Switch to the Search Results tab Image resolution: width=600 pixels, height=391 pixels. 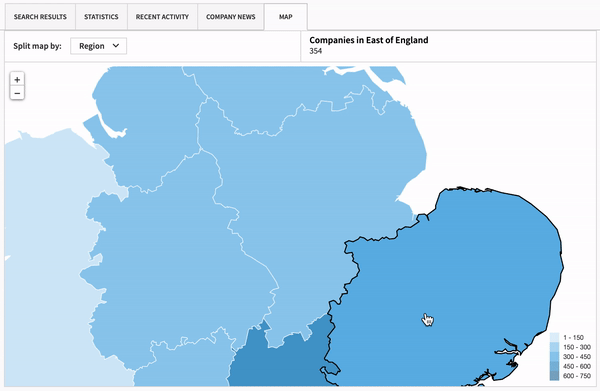click(x=40, y=17)
